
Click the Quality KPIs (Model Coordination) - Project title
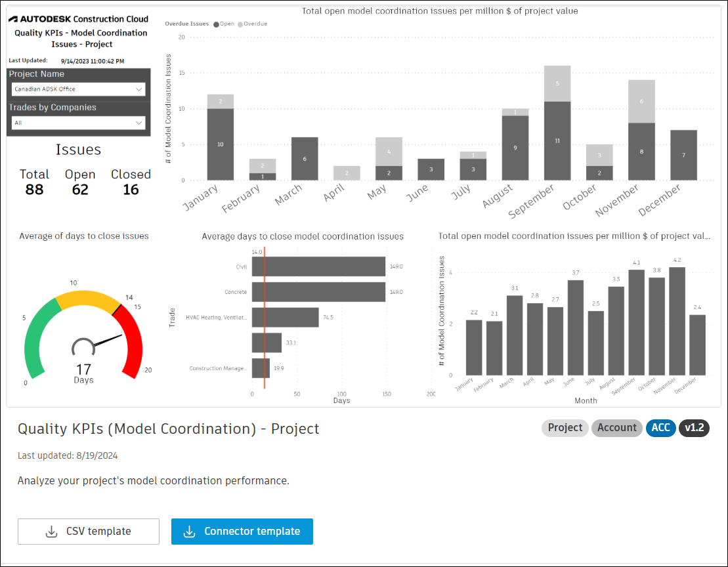(x=169, y=429)
